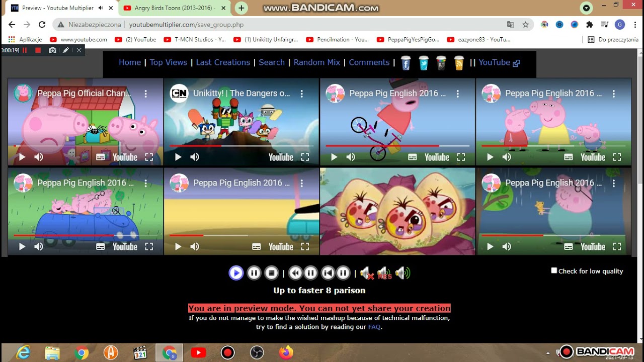Click the blue Play all videos button
Screen dimensions: 644x362
(x=236, y=273)
